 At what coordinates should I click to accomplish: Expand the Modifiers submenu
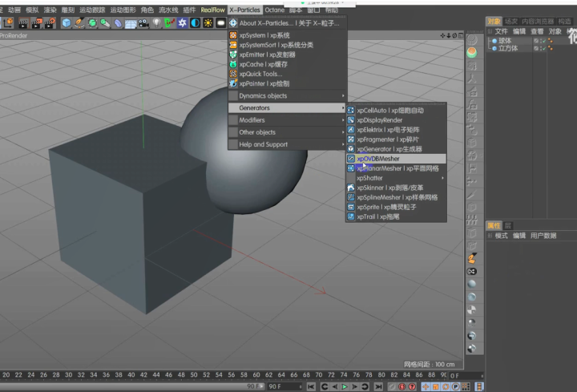288,120
